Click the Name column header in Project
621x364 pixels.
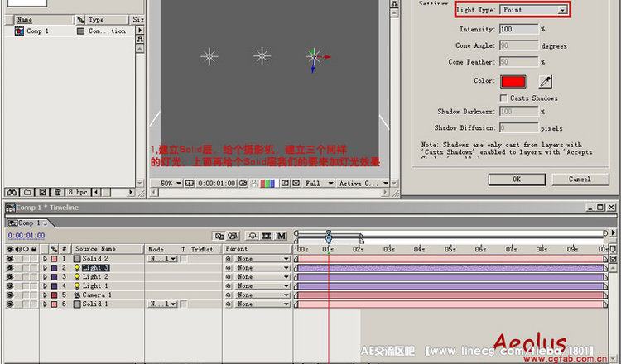[44, 19]
